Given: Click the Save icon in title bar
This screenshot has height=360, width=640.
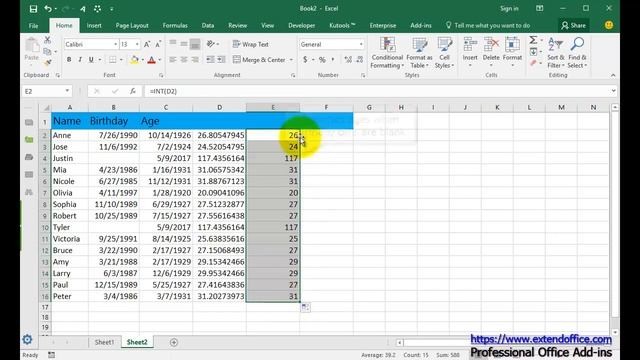Looking at the screenshot, I should coord(33,9).
